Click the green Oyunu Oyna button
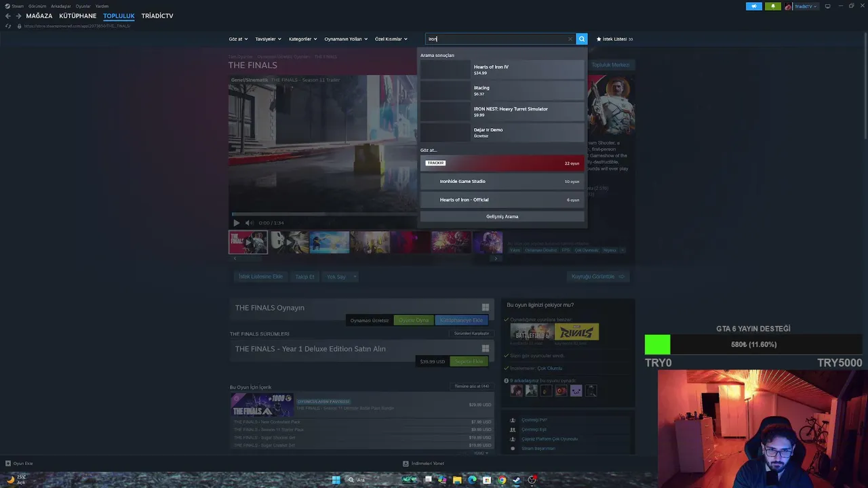The width and height of the screenshot is (868, 488). pyautogui.click(x=414, y=320)
